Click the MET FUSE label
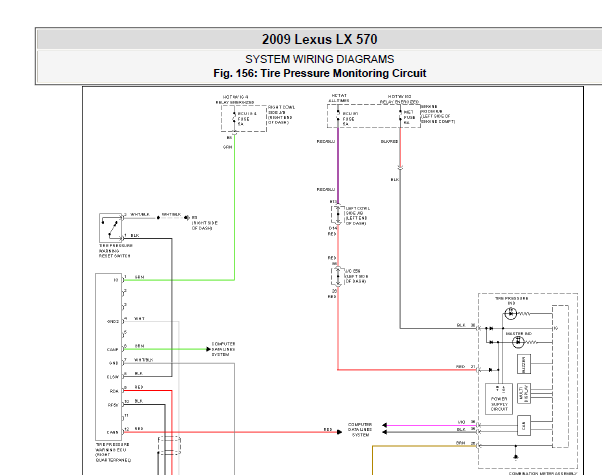Image resolution: width=602 pixels, height=475 pixels. coord(409,117)
